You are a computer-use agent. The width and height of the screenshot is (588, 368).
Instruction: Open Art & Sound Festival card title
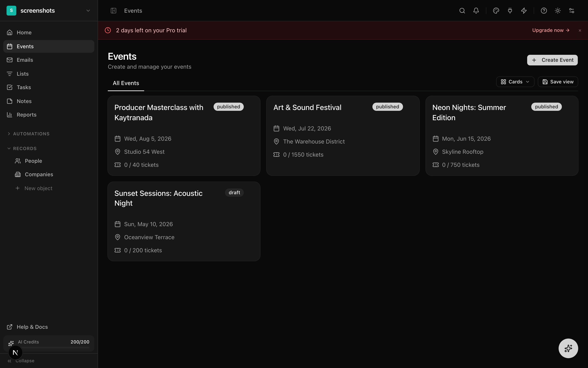tap(307, 107)
